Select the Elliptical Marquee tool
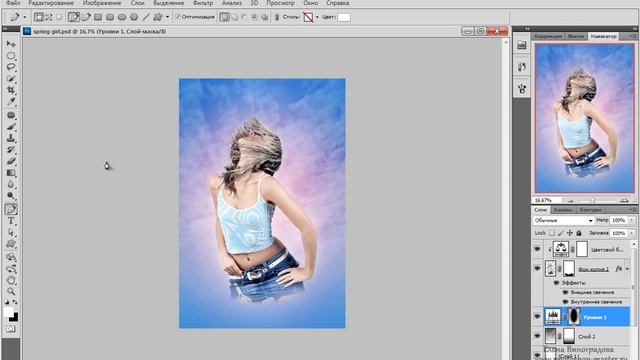 pos(11,56)
